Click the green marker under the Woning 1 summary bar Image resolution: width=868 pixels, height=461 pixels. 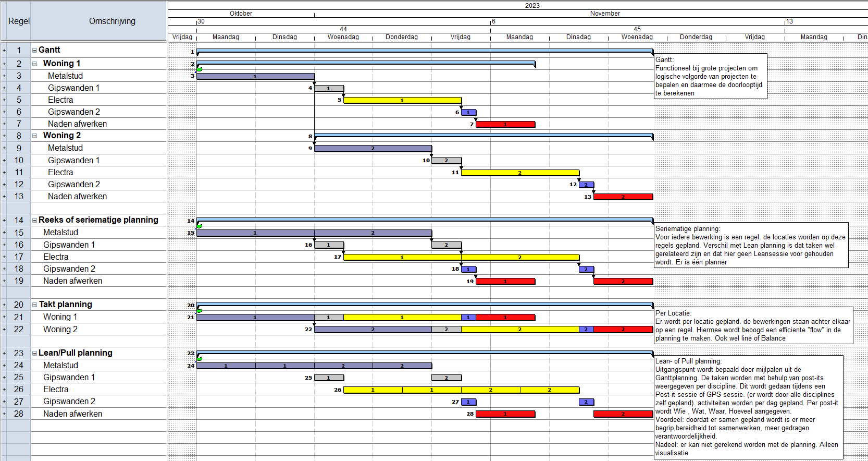[x=200, y=69]
